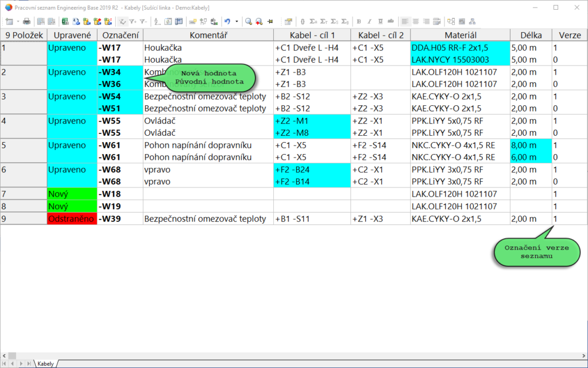Click the Označení column header
The height and width of the screenshot is (368, 588).
click(120, 34)
